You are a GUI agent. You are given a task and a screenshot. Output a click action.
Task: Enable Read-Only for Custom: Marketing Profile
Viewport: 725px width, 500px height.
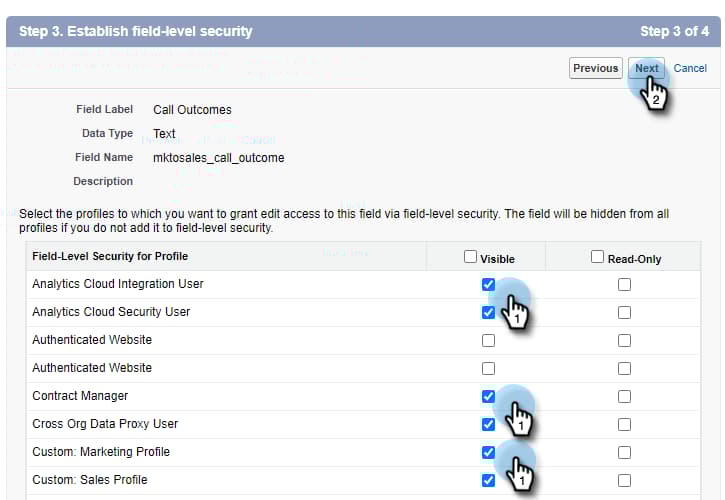pos(624,452)
